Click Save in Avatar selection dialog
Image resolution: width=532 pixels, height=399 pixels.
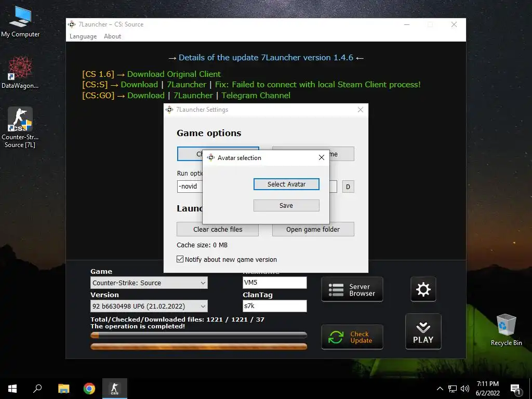[x=286, y=206]
